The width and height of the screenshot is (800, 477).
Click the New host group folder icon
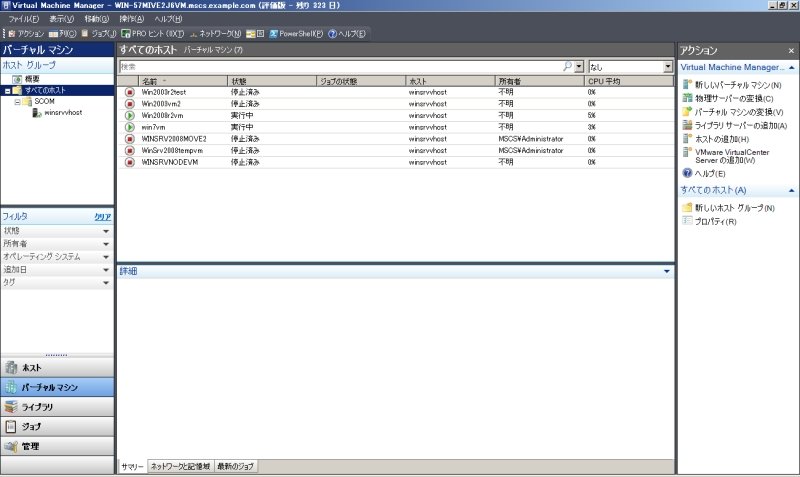click(x=687, y=207)
